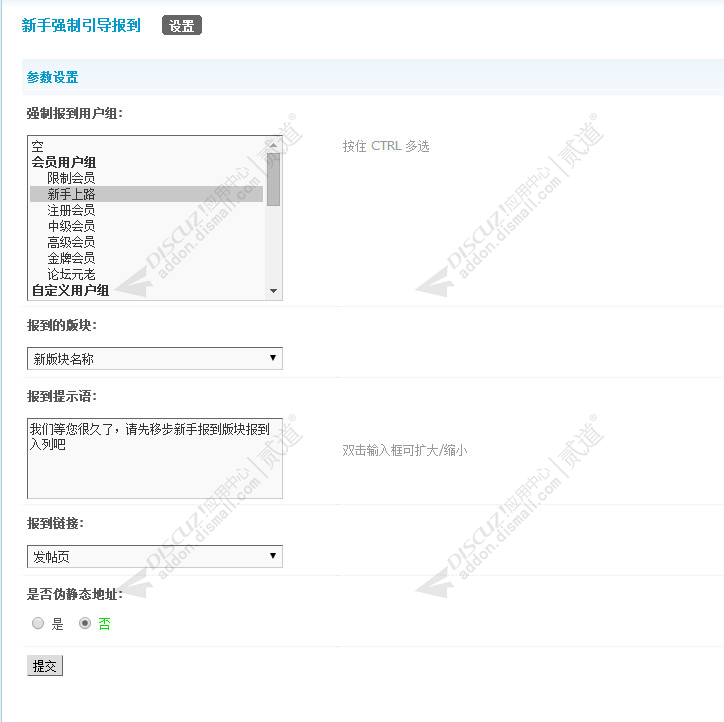Select 注册会员 in the user group list
724x722 pixels.
point(146,210)
